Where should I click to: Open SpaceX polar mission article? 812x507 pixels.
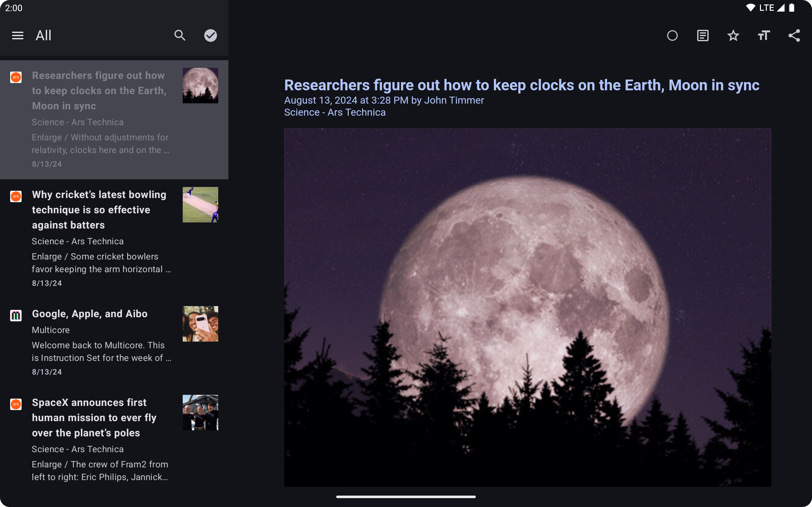[94, 417]
